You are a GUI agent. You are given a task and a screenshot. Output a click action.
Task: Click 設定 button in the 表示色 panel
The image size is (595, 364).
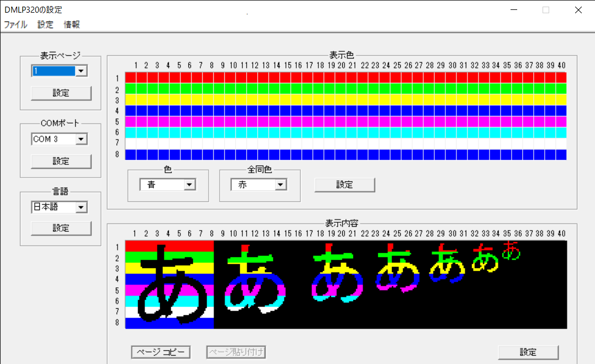pyautogui.click(x=344, y=185)
